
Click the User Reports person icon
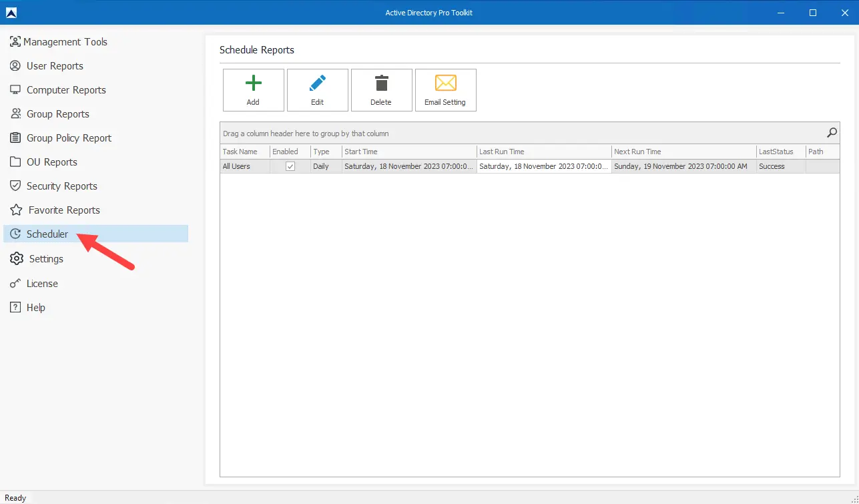click(x=15, y=65)
